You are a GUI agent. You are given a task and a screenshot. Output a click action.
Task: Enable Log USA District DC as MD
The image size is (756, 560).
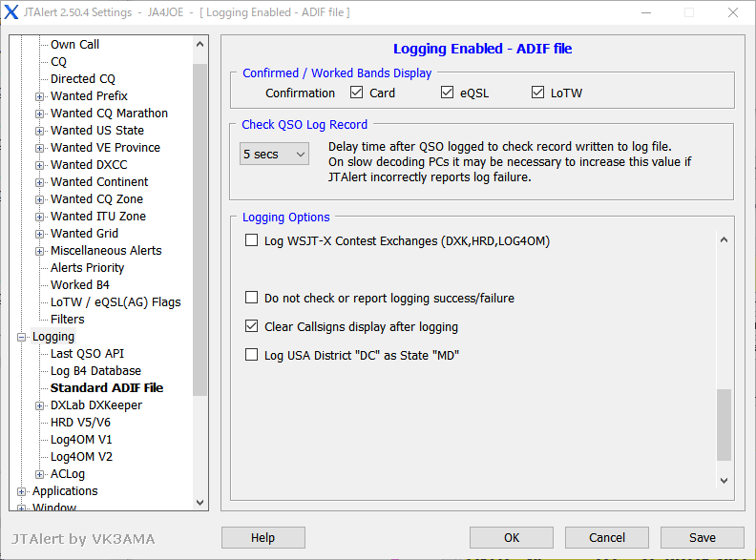252,355
